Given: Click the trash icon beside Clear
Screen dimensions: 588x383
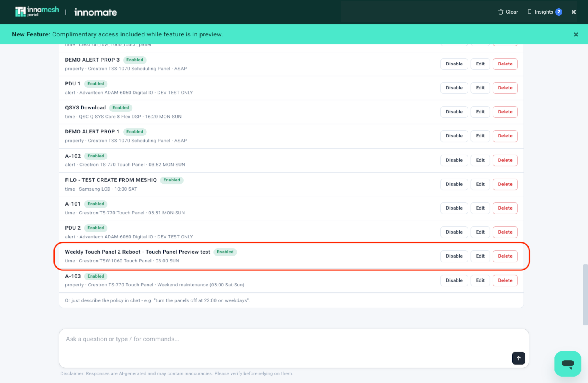Looking at the screenshot, I should 501,12.
